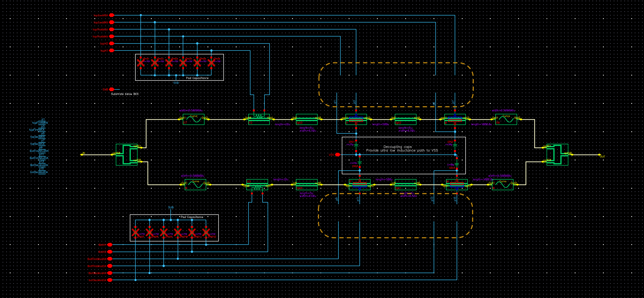
Task: Select the BotSecModAN pin symbol
Action: 110,273
